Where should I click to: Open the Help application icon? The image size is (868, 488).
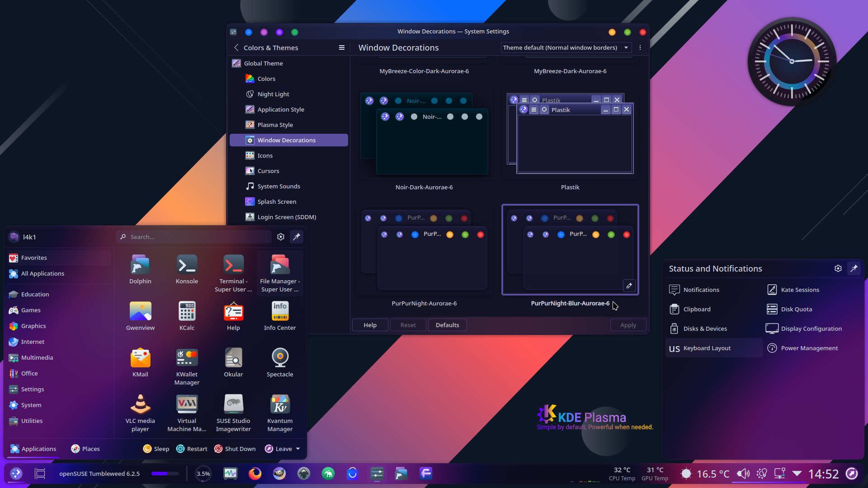pyautogui.click(x=233, y=316)
